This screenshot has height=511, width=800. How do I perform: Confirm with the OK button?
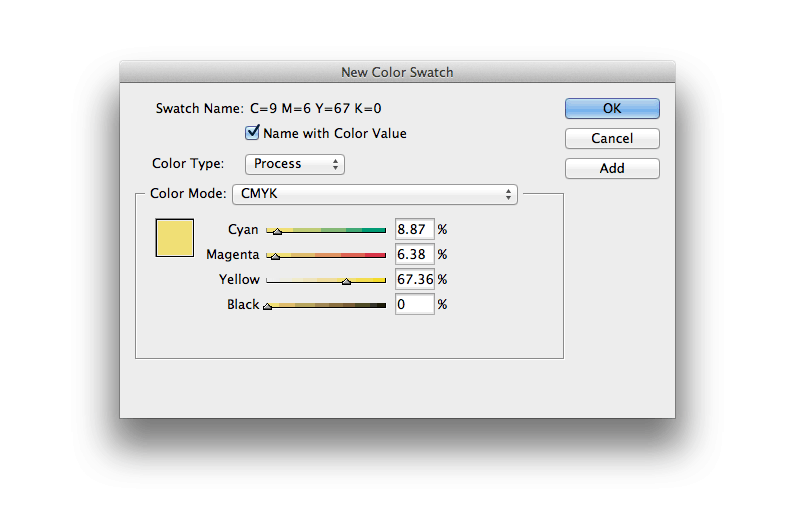tap(612, 109)
